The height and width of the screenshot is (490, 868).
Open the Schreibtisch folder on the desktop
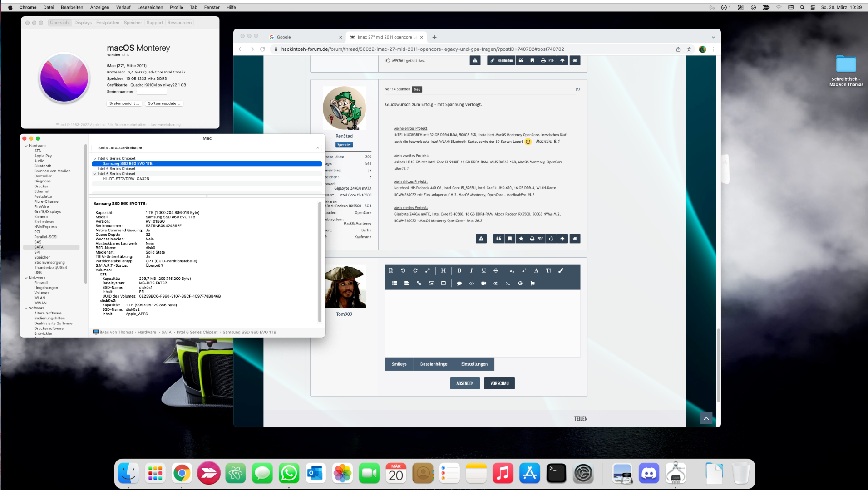pos(846,70)
